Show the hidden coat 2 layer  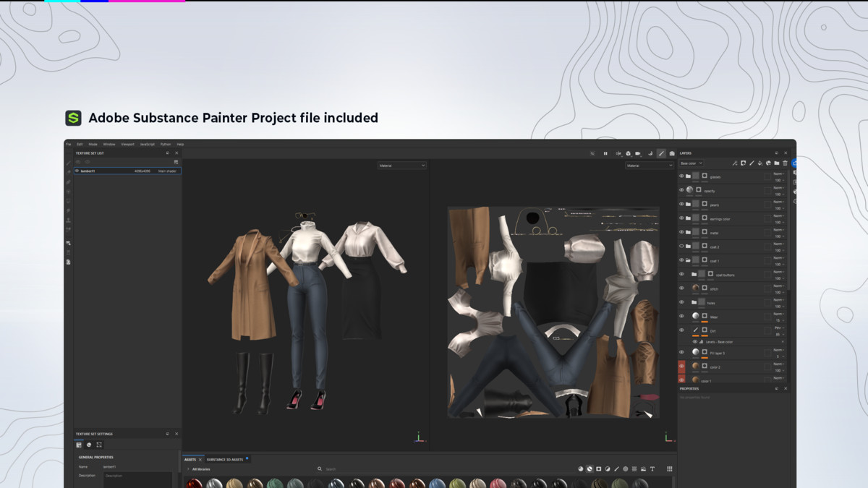[x=681, y=247]
